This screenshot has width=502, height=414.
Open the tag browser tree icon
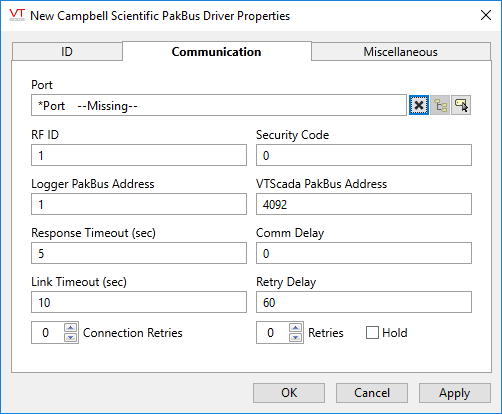440,105
